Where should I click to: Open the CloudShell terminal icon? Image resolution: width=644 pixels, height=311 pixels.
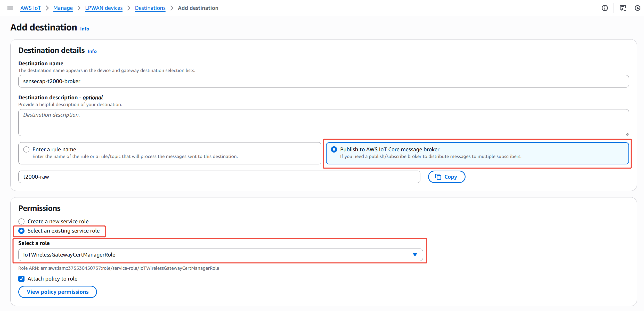[x=623, y=8]
